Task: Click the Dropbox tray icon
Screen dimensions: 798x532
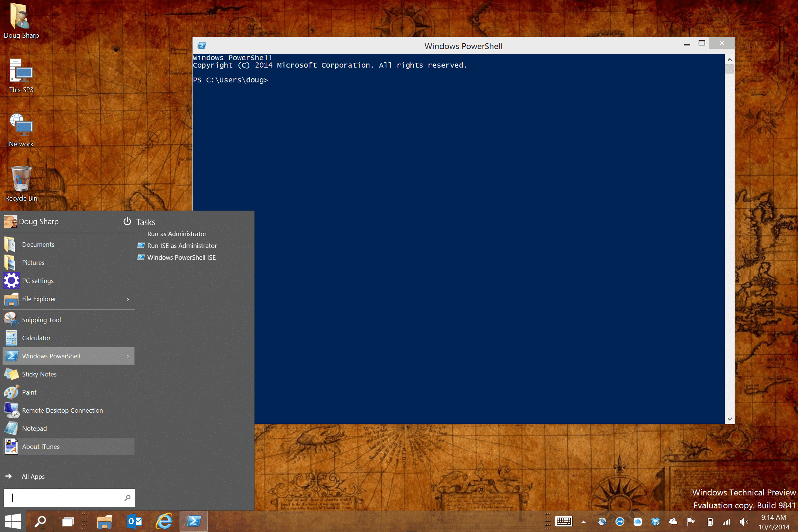Action: (x=655, y=522)
